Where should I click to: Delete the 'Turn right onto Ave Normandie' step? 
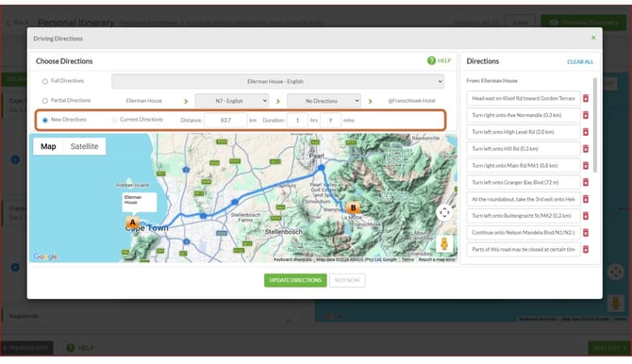click(586, 115)
